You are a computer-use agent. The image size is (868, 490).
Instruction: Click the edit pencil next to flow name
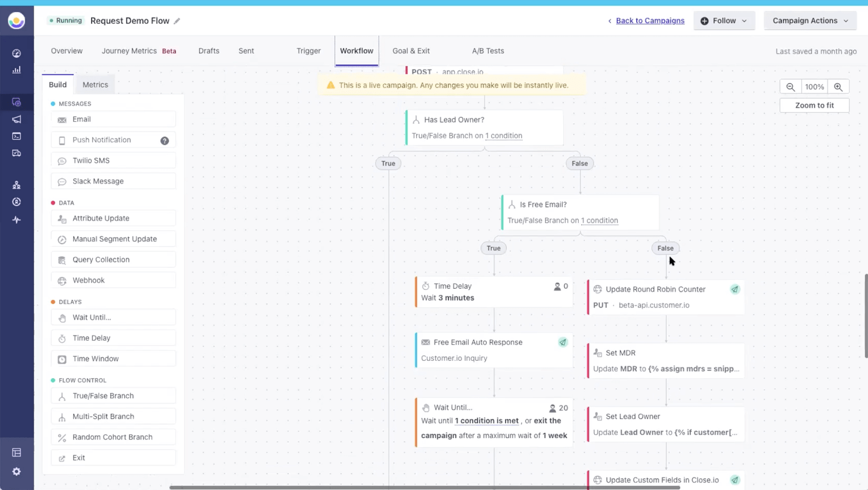pos(177,21)
